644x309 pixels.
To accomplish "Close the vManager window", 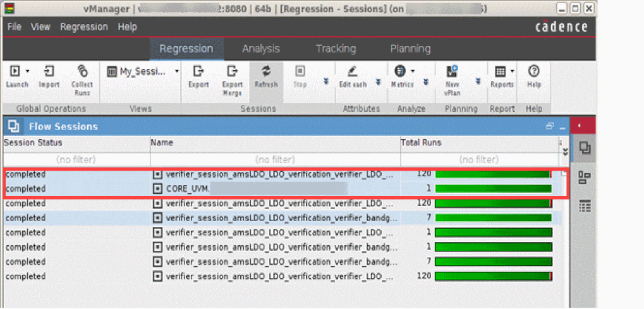I will (589, 8).
